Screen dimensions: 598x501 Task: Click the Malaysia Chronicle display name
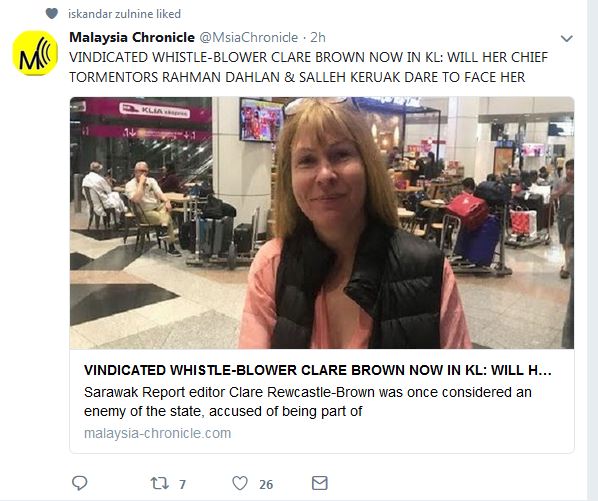tap(132, 37)
